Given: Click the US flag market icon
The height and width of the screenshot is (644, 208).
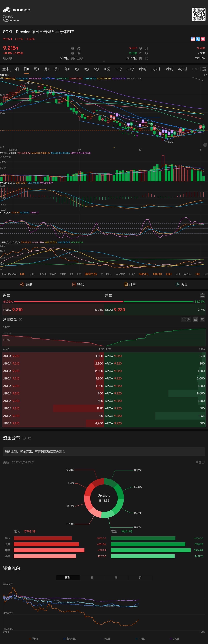Looking at the screenshot, I should pyautogui.click(x=193, y=39).
